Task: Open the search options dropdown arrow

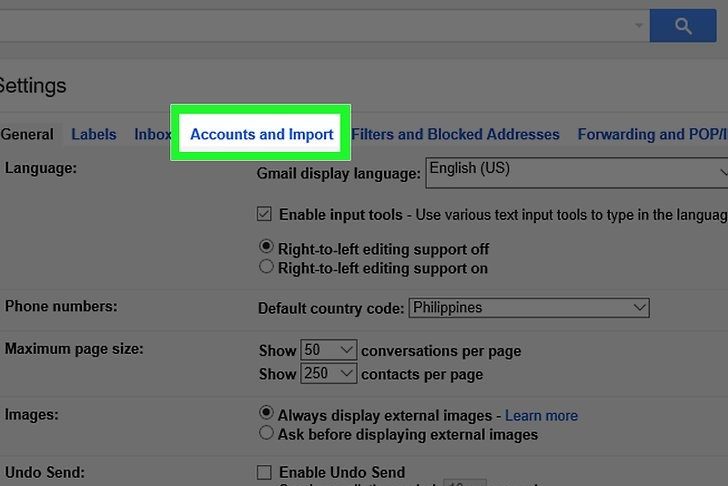Action: pyautogui.click(x=638, y=27)
